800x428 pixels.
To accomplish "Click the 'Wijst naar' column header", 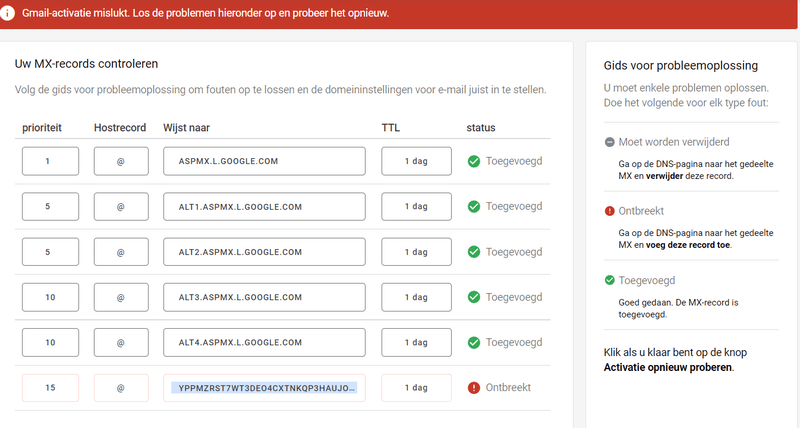I will pos(186,127).
